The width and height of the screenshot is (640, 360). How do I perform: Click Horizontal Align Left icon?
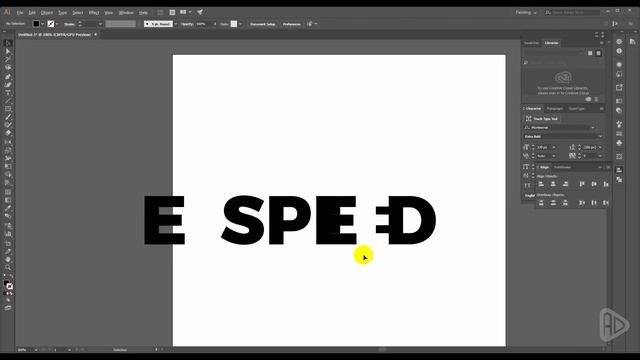541,184
